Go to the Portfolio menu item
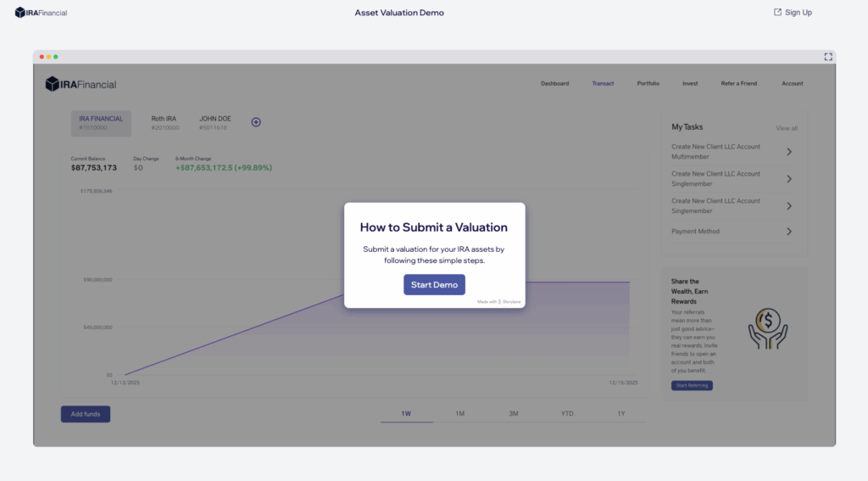Image resolution: width=868 pixels, height=481 pixels. (x=648, y=84)
